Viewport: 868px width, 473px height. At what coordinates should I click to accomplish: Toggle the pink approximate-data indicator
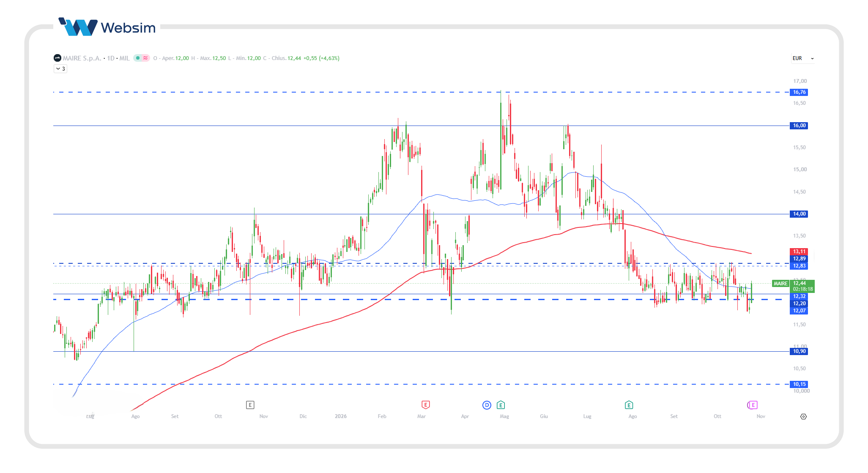point(145,58)
